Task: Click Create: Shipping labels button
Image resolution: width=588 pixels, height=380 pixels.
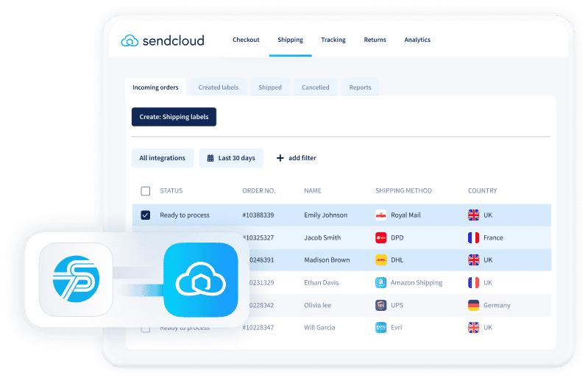Action: 174,117
